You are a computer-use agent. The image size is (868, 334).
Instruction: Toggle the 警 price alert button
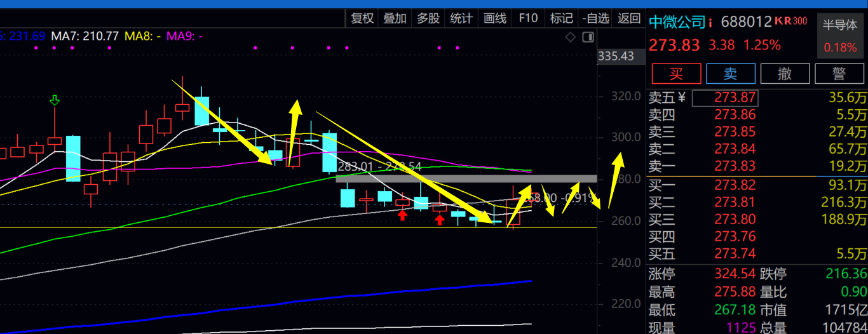click(839, 74)
